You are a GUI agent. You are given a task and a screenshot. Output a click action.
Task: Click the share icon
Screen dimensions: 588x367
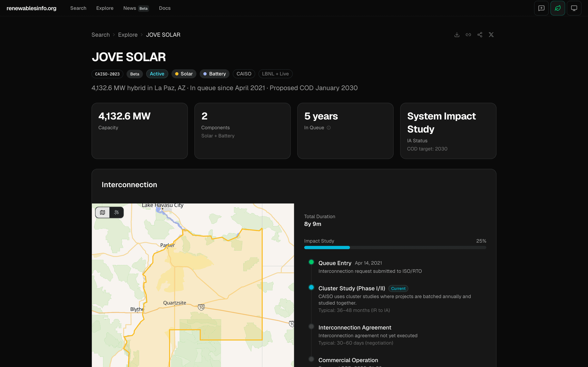tap(480, 34)
